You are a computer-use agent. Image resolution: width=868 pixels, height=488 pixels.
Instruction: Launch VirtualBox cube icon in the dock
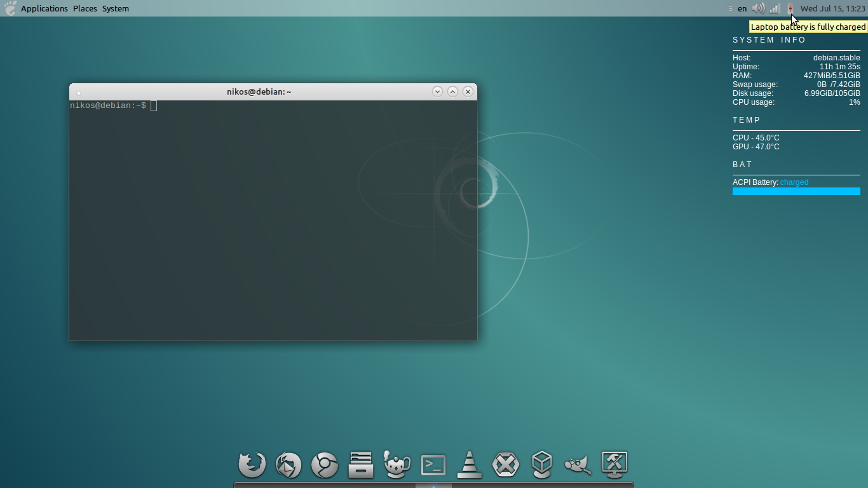[541, 464]
